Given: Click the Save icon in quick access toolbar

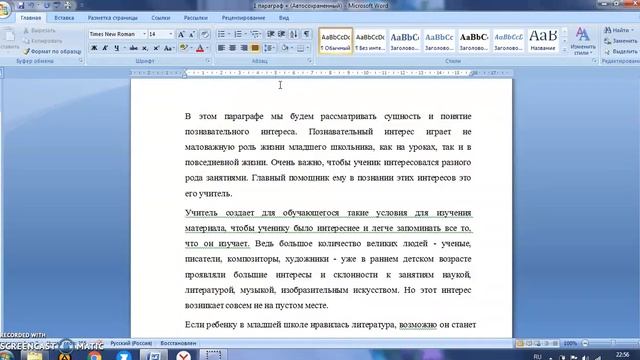Looking at the screenshot, I should 21,6.
